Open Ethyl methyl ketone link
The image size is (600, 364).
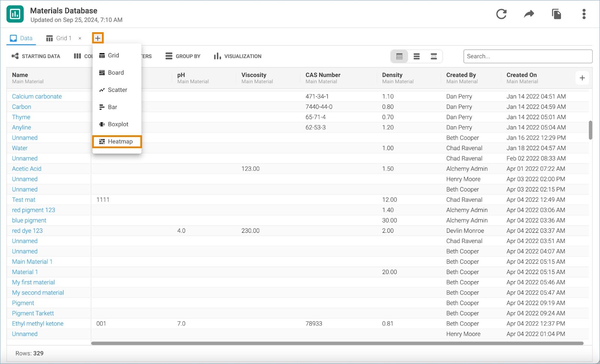(37, 324)
